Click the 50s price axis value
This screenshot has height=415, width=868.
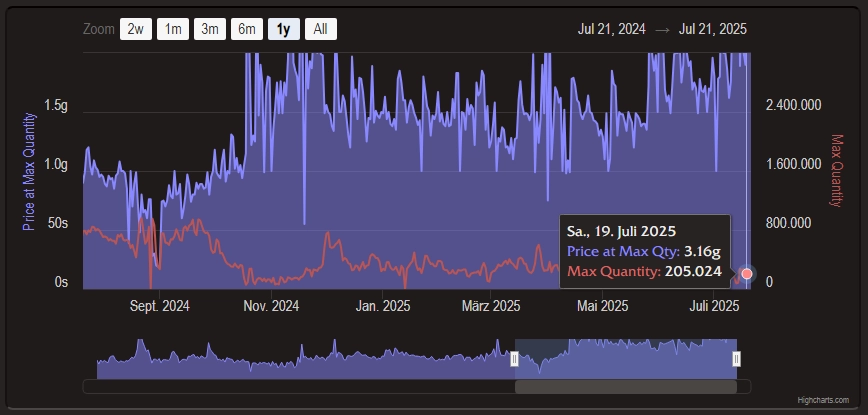58,224
